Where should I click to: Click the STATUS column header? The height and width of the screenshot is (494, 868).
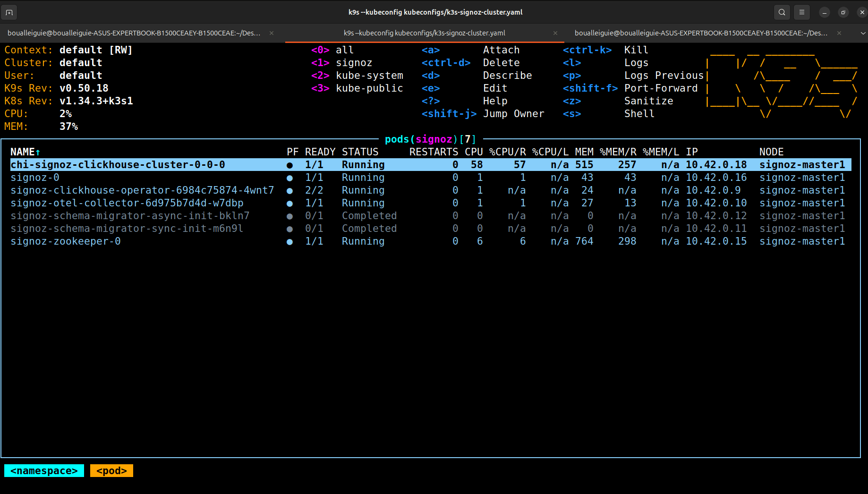tap(360, 152)
